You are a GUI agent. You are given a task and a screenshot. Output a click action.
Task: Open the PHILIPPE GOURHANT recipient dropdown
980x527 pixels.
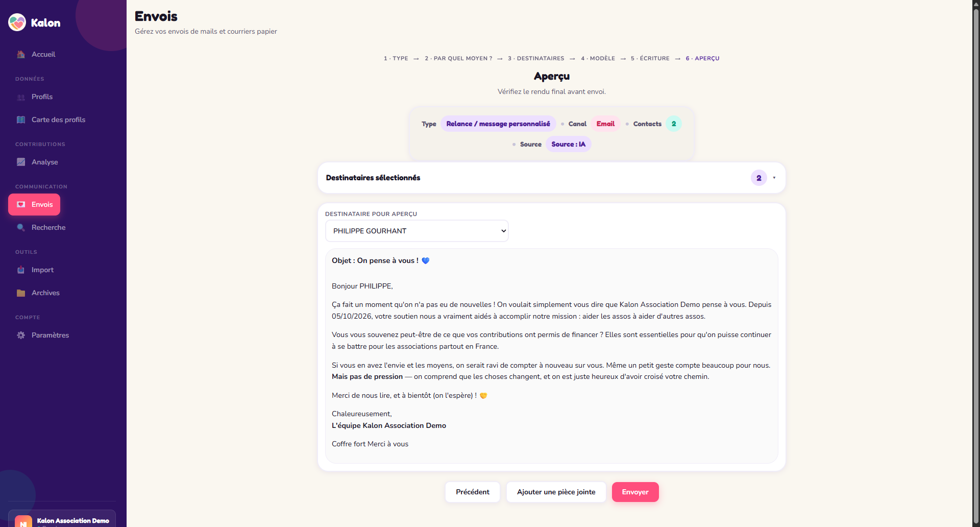tap(417, 231)
